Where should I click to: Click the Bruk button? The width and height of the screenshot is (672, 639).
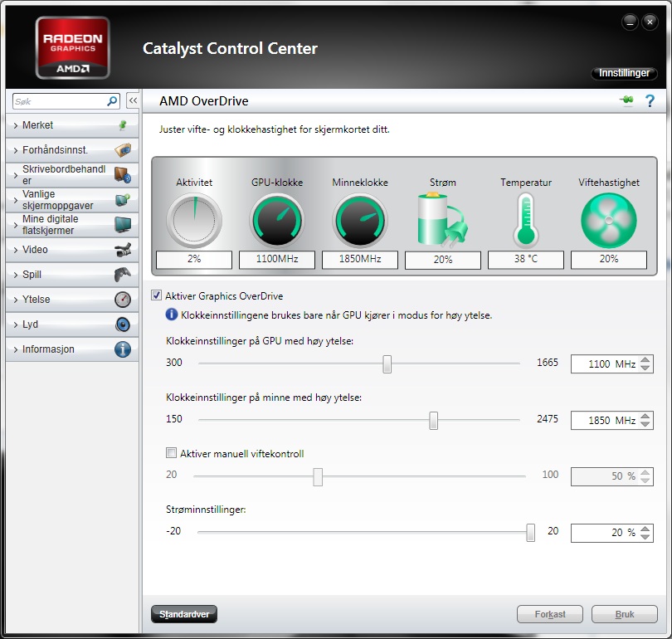[x=625, y=614]
